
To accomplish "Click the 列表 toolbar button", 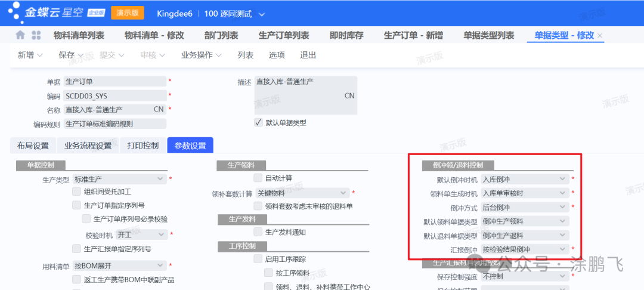I will tap(245, 55).
